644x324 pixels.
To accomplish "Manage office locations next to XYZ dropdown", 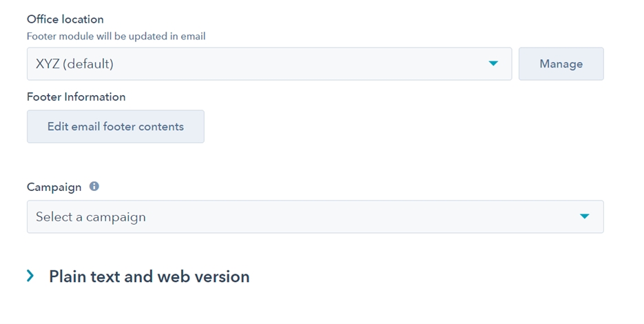I will [561, 63].
